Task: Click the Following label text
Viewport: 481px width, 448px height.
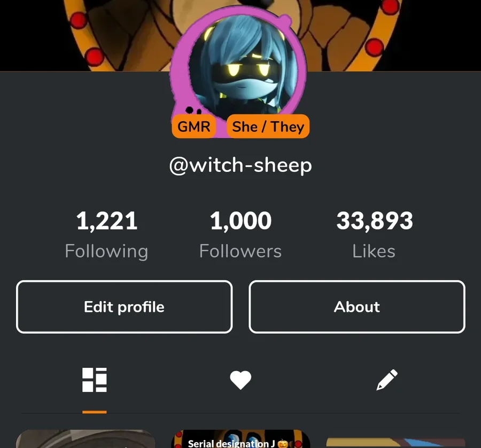Action: [x=106, y=251]
